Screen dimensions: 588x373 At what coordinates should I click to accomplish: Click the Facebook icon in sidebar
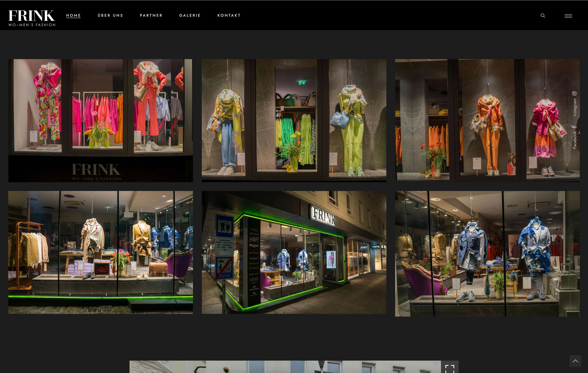pyautogui.click(x=574, y=127)
